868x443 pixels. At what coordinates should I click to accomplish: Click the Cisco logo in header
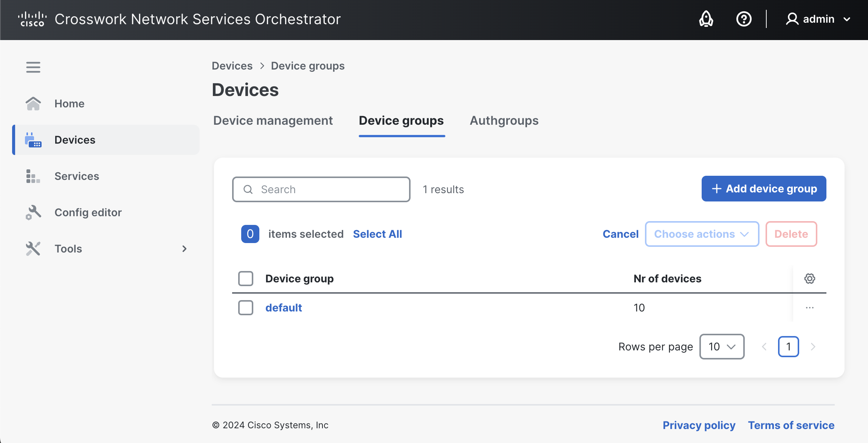(33, 19)
